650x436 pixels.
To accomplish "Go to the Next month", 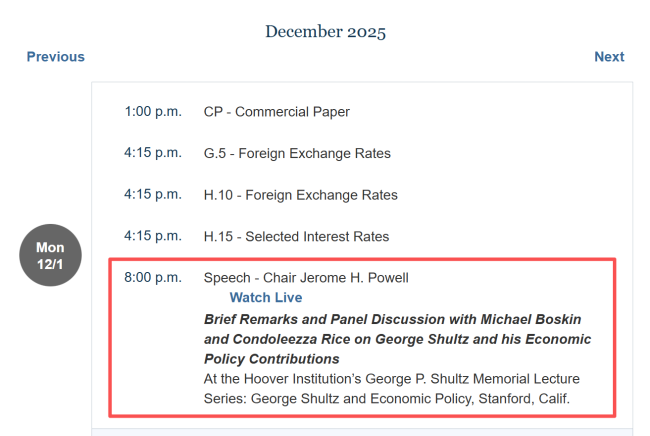I will [609, 57].
